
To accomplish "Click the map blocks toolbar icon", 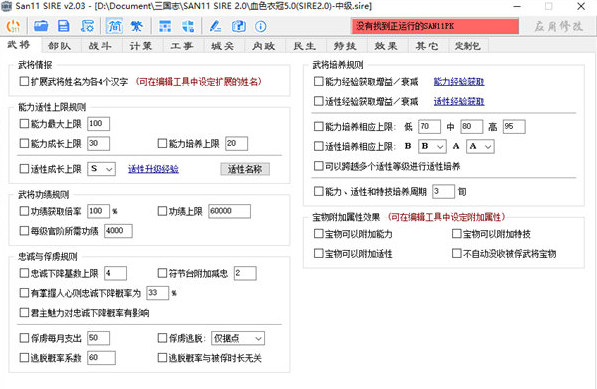I will pyautogui.click(x=188, y=26).
